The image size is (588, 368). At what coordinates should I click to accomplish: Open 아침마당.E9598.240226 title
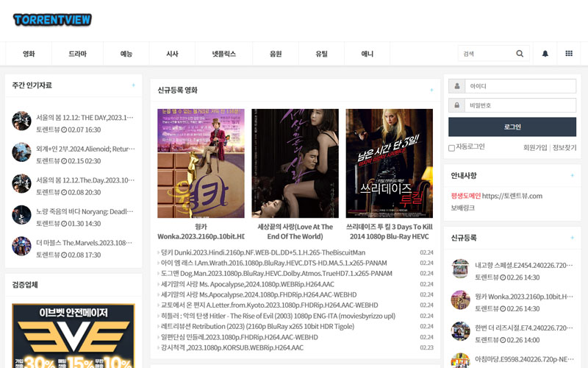coord(524,359)
